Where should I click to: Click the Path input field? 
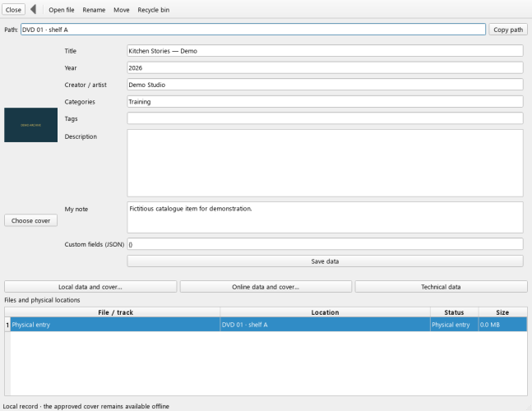click(x=253, y=30)
